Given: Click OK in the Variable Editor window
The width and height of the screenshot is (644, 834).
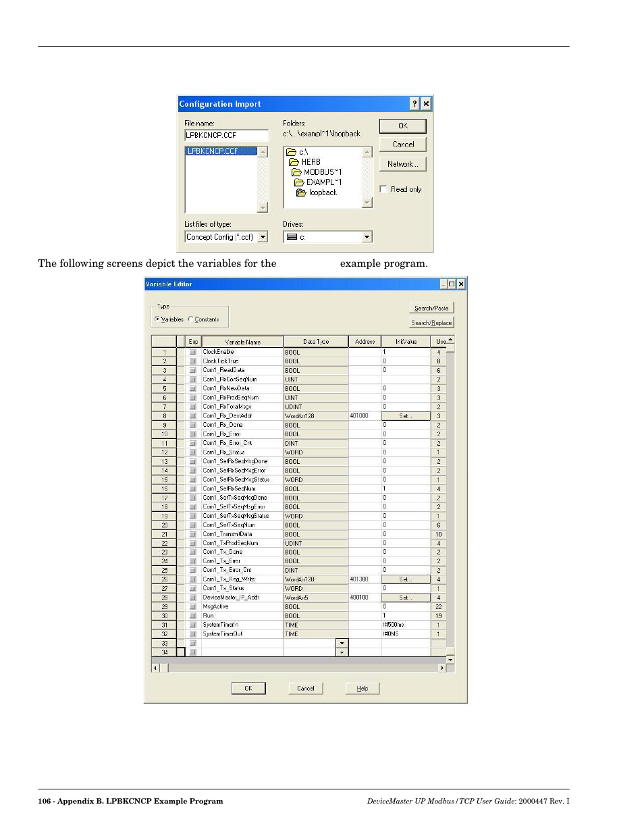Looking at the screenshot, I should pyautogui.click(x=248, y=688).
